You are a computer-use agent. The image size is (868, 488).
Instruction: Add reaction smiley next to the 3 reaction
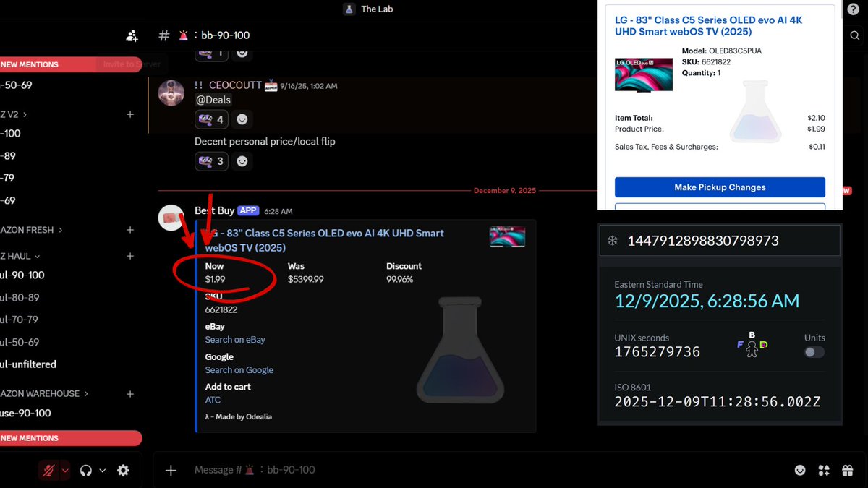coord(242,161)
